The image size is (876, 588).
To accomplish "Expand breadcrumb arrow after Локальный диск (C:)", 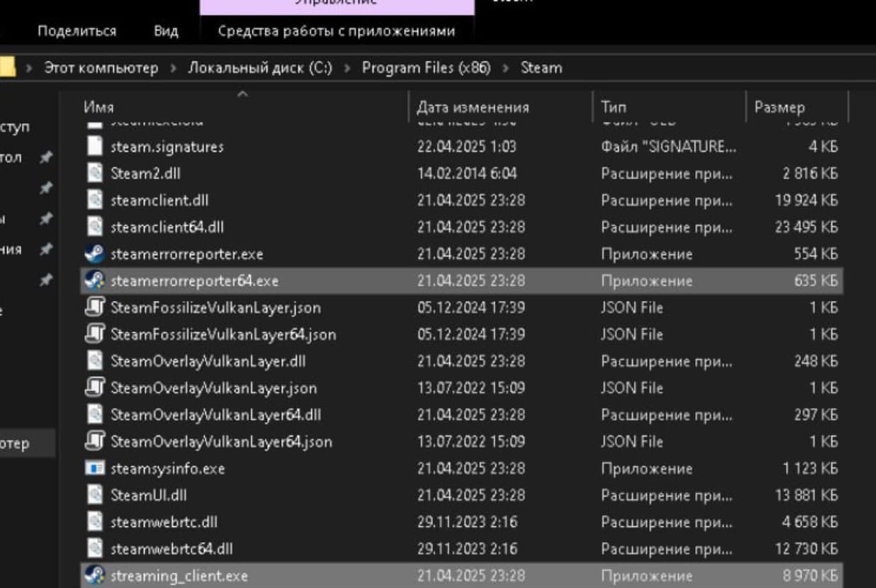I will tap(347, 68).
